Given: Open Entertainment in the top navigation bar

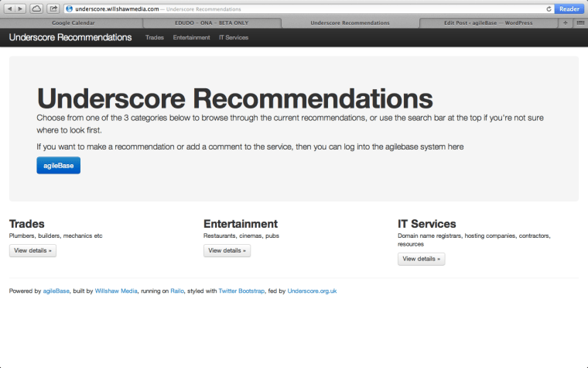Looking at the screenshot, I should [191, 37].
